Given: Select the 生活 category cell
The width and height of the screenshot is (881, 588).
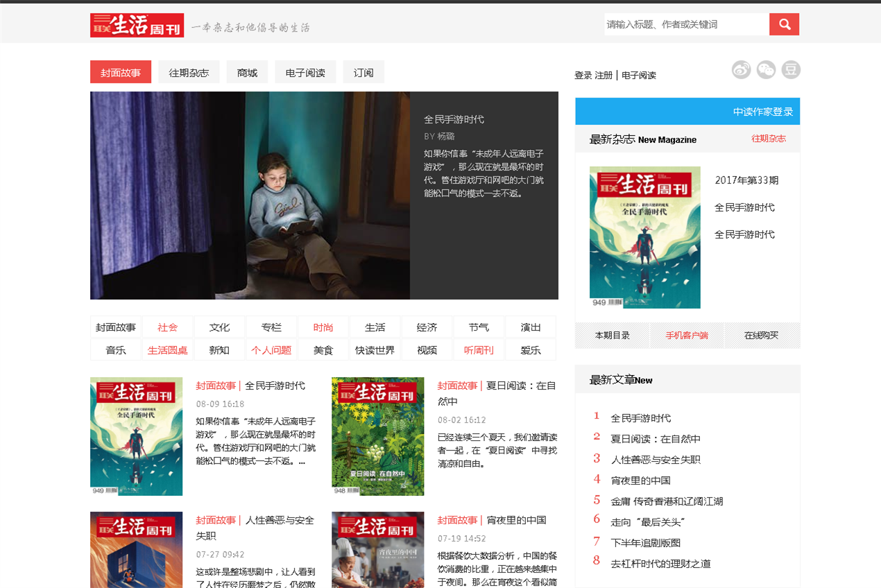Looking at the screenshot, I should [375, 327].
